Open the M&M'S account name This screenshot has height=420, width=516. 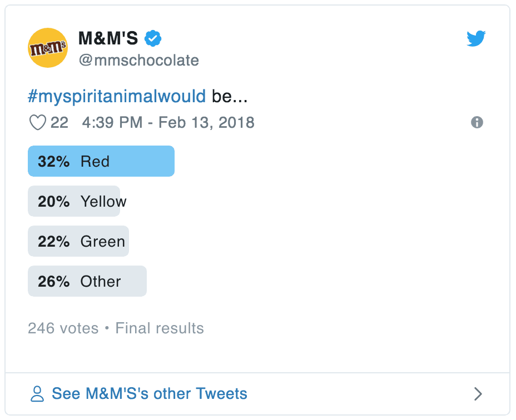pos(109,38)
